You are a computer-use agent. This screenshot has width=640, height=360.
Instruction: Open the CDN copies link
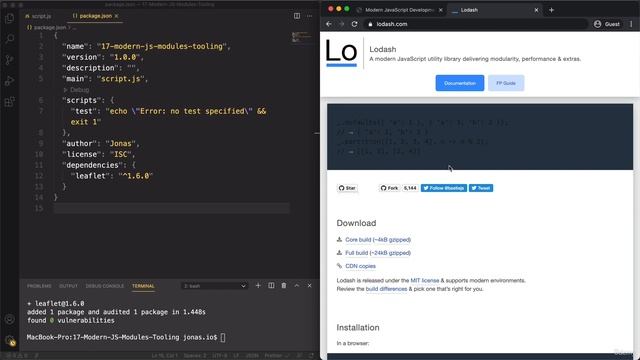click(x=360, y=266)
